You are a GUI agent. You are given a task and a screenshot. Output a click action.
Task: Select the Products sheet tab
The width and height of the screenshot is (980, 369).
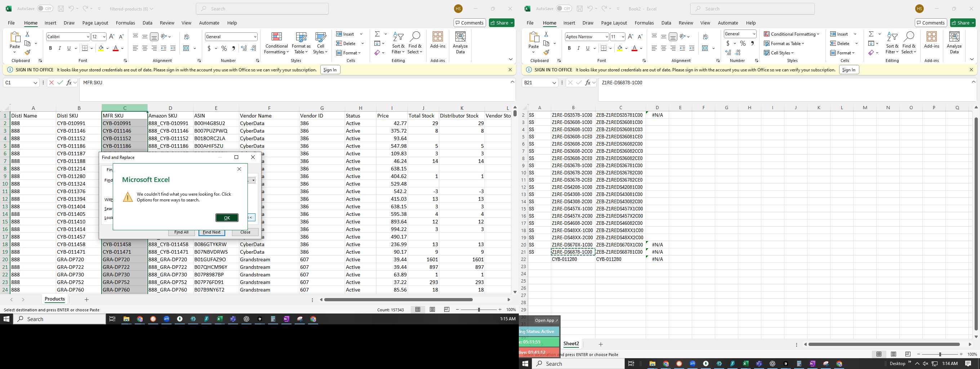(x=55, y=299)
